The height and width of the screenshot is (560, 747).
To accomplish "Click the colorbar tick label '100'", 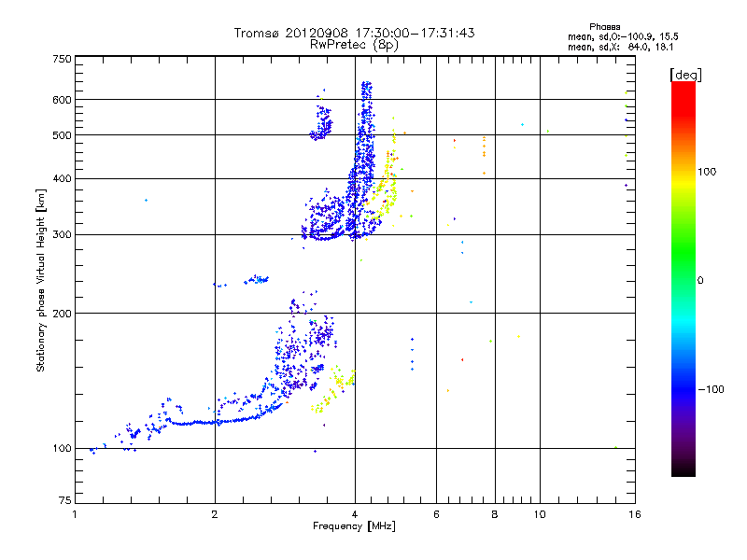I will (707, 172).
